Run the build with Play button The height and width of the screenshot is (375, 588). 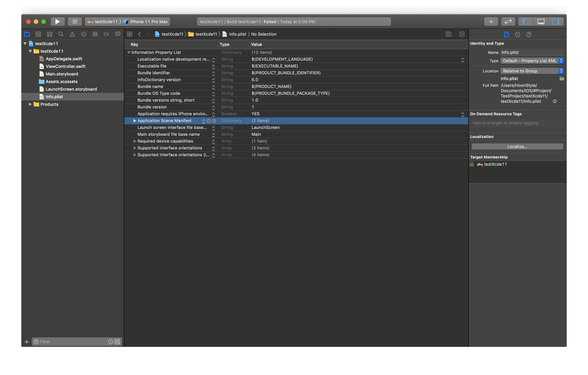tap(58, 22)
